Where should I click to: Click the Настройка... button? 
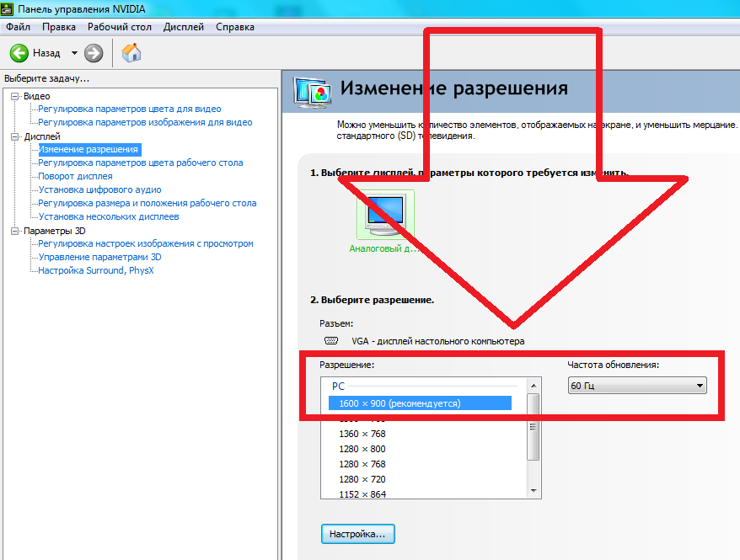coord(357,534)
